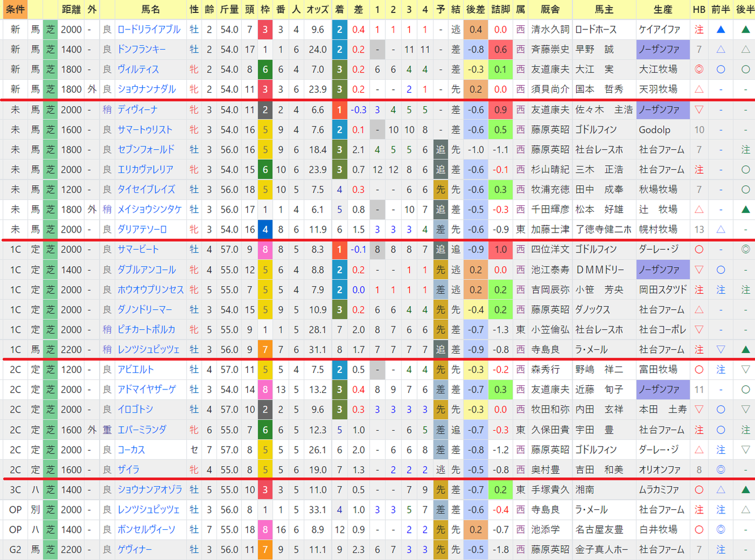Viewport: 755px width, 560px height.
Task: Click the red triangle HB mark for ショウナンナダル
Action: point(699,90)
